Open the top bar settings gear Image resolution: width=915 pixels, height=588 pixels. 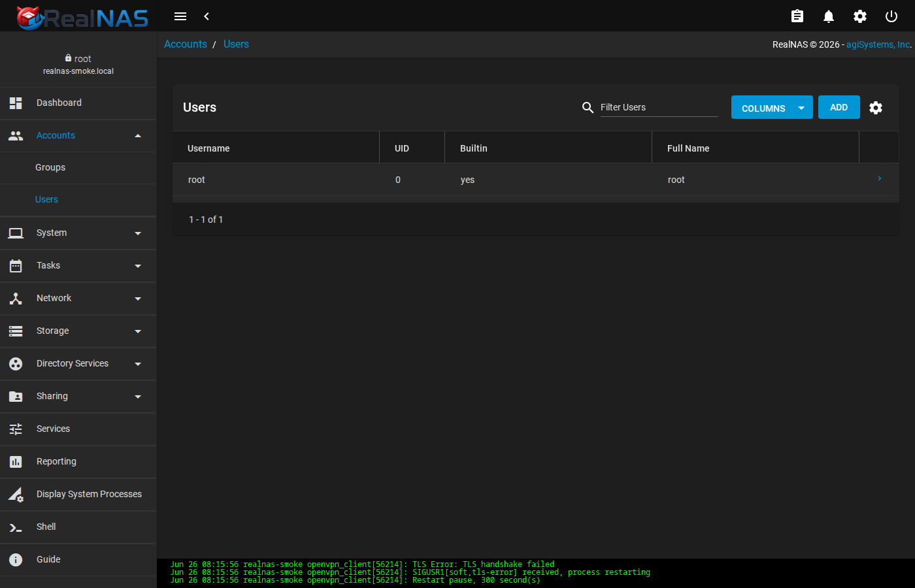[860, 16]
